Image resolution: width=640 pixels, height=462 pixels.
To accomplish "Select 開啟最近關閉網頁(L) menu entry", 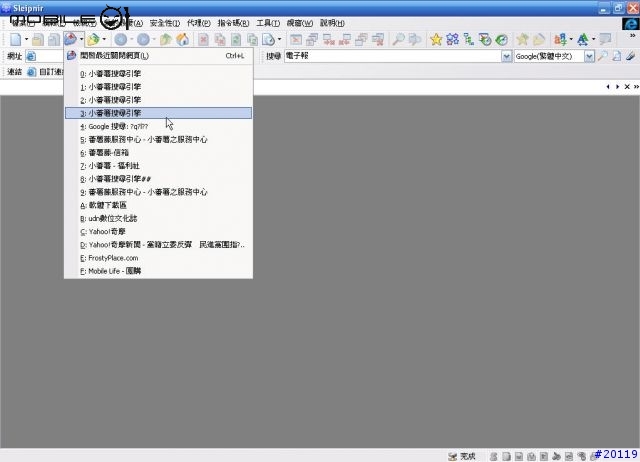I will (x=158, y=56).
